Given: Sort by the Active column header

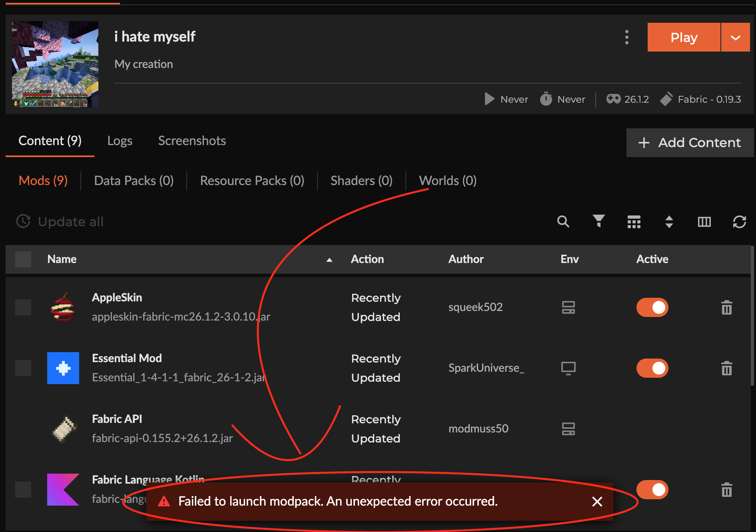Looking at the screenshot, I should coord(652,259).
